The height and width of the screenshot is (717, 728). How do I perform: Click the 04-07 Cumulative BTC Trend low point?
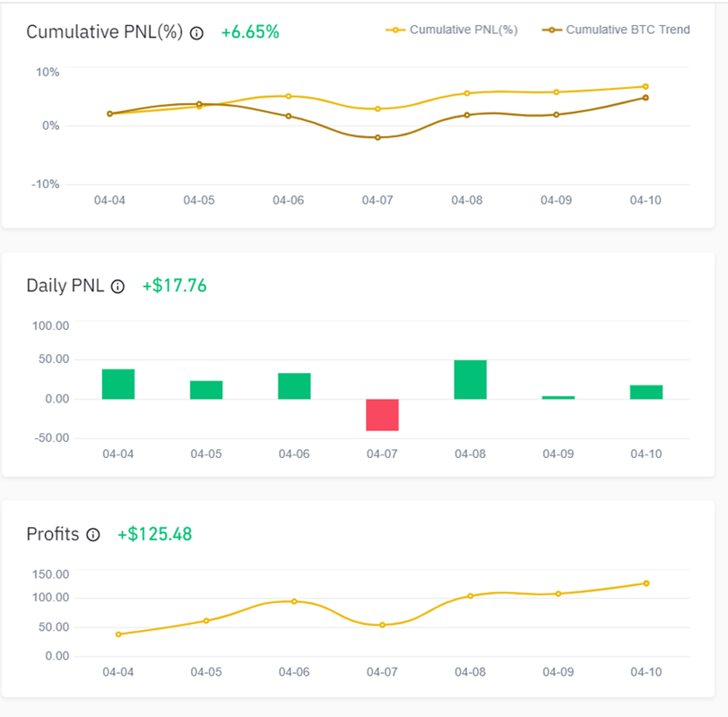point(377,138)
